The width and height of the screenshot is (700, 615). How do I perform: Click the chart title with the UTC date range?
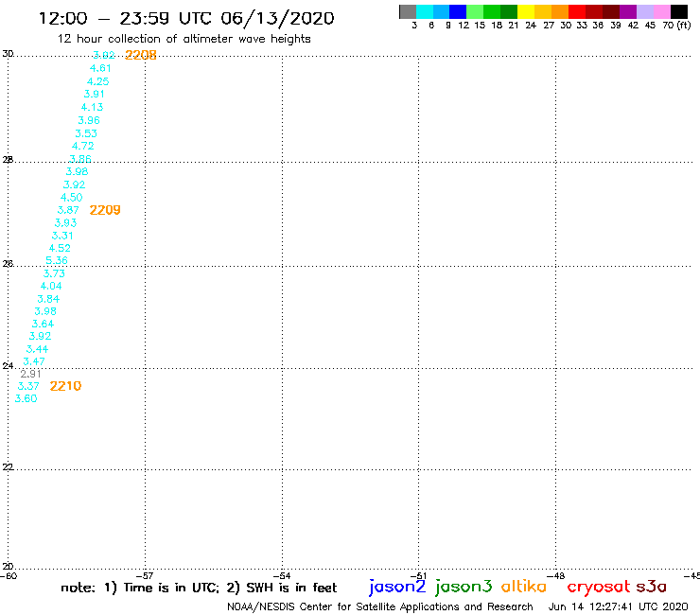click(186, 19)
